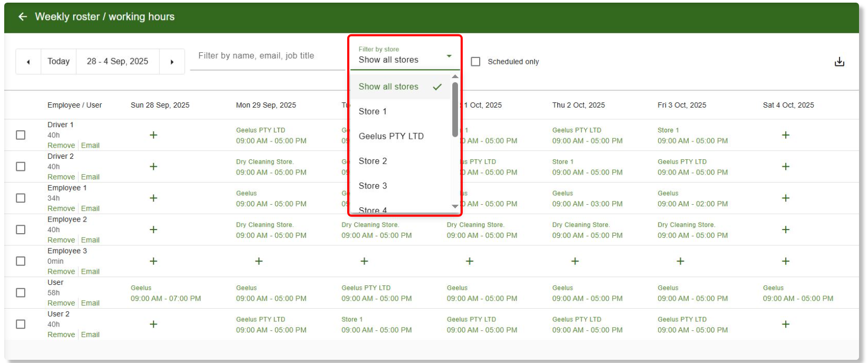Go to the previous week arrow
868x363 pixels.
pyautogui.click(x=28, y=62)
